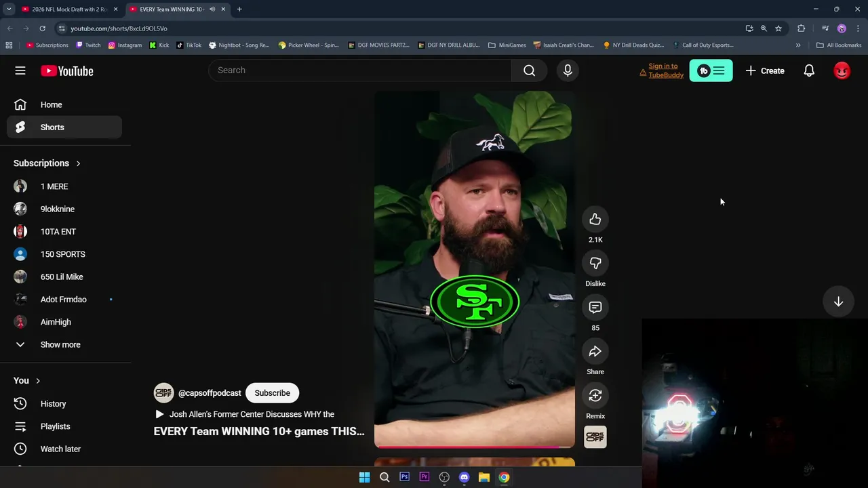Open a new Chrome tab

click(239, 9)
